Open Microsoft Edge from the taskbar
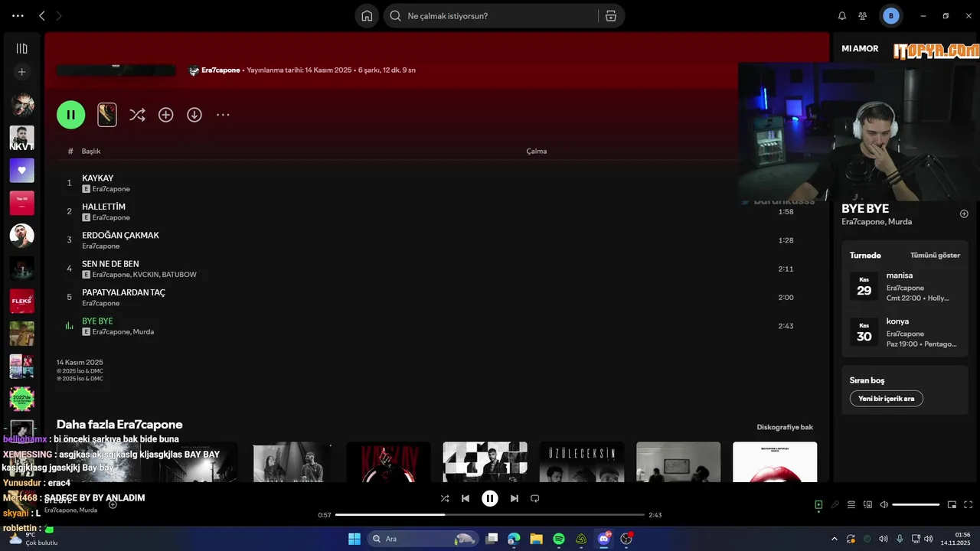Screen dimensions: 980x551 (514, 539)
